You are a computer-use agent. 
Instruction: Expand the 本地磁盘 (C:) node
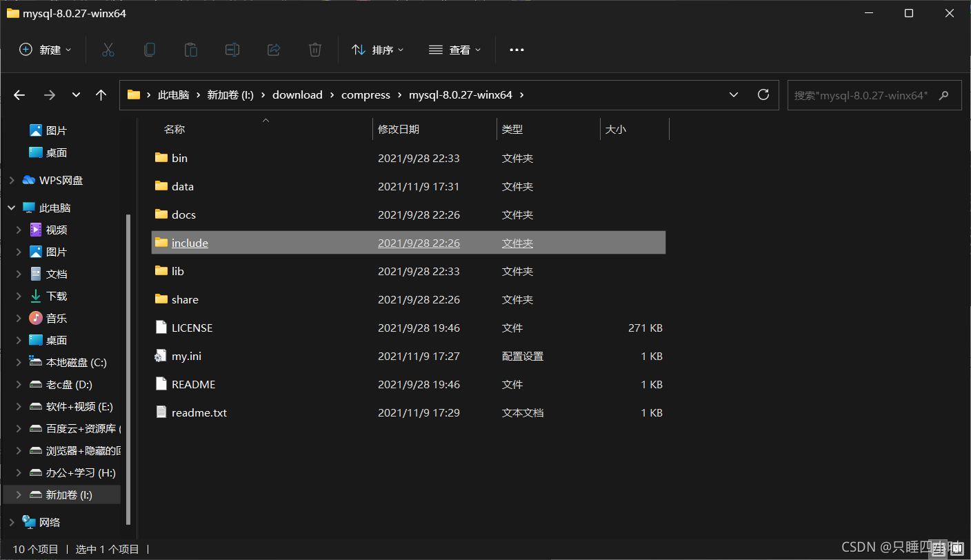point(19,362)
